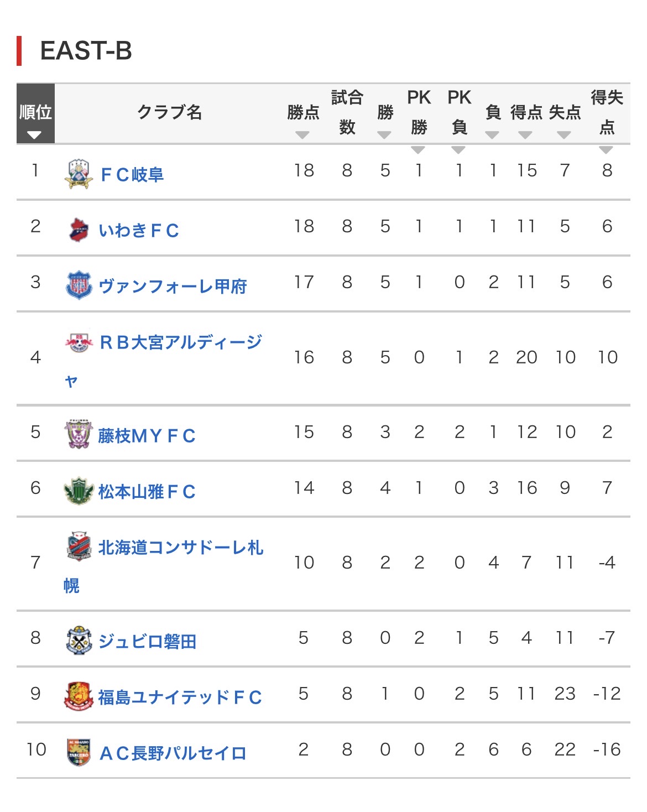Click the Ventforet Kofu club crest
Screen dimensions: 647x812
click(79, 285)
